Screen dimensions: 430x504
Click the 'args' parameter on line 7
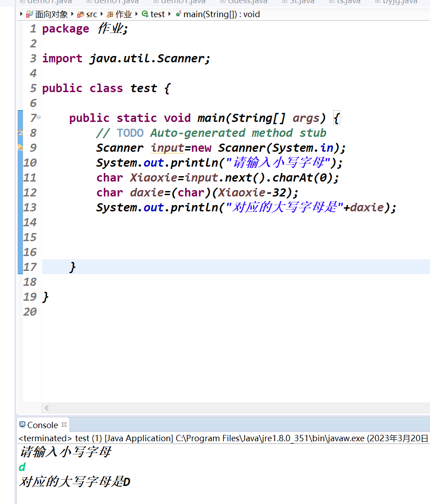coord(306,118)
